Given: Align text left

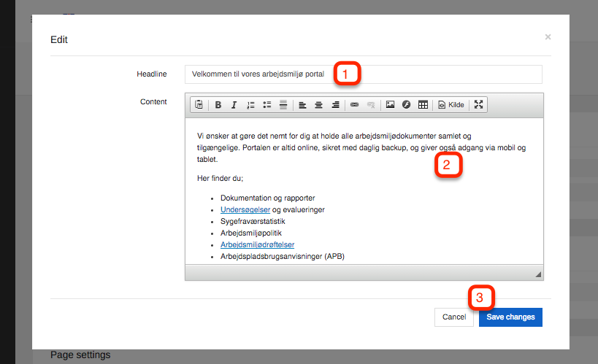Looking at the screenshot, I should [x=302, y=104].
